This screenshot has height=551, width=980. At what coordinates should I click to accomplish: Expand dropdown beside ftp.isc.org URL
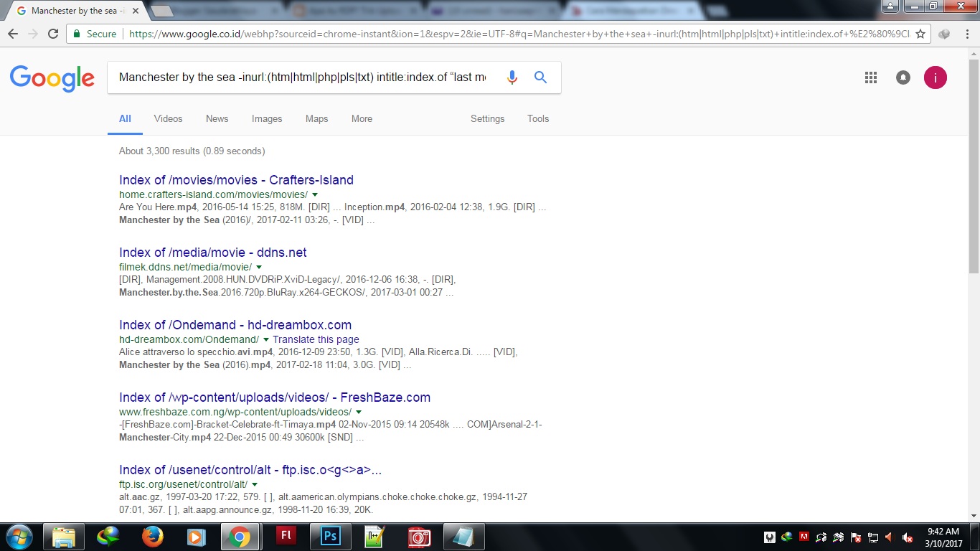255,485
